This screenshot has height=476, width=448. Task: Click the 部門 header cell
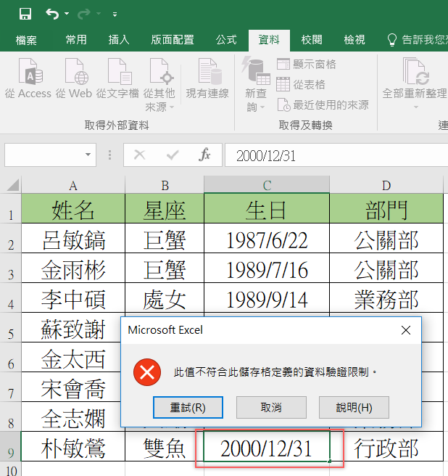click(x=386, y=209)
